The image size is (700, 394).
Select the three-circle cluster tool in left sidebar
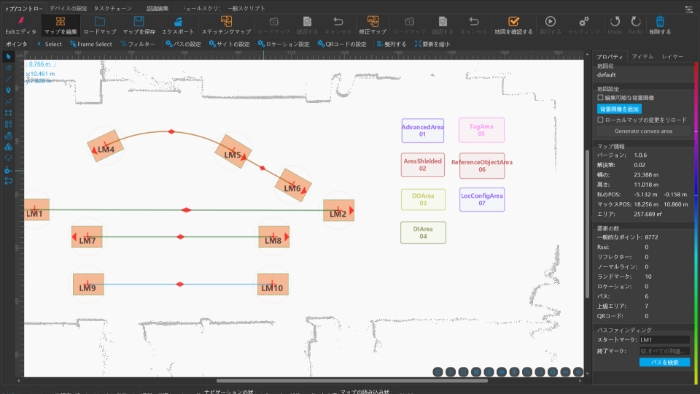point(8,147)
